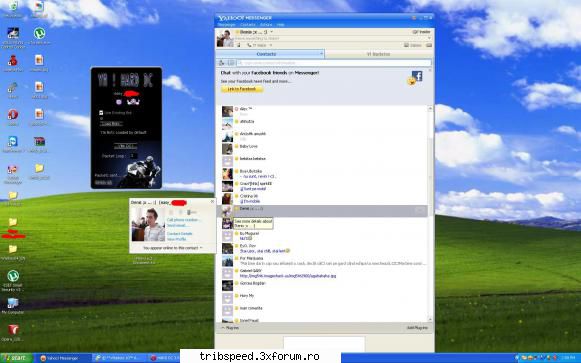Open the Contacts tab dropdown arrow

(x=321, y=54)
